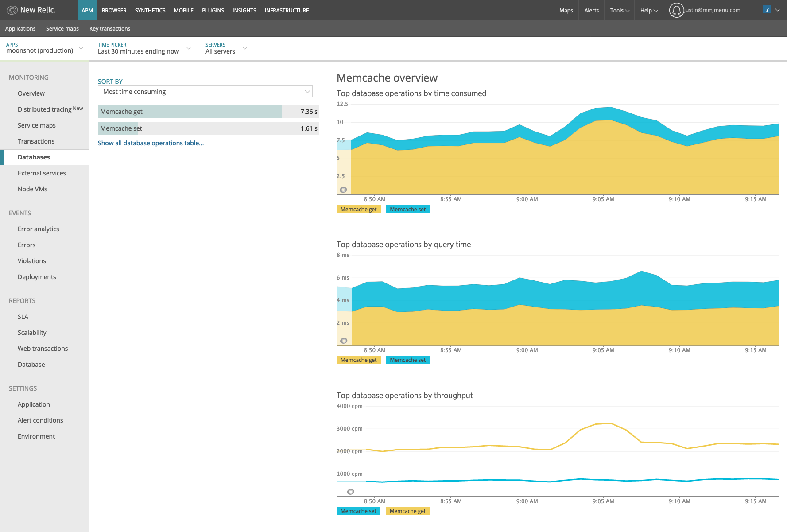Open the Help menu dropdown
This screenshot has height=532, width=787.
[649, 10]
